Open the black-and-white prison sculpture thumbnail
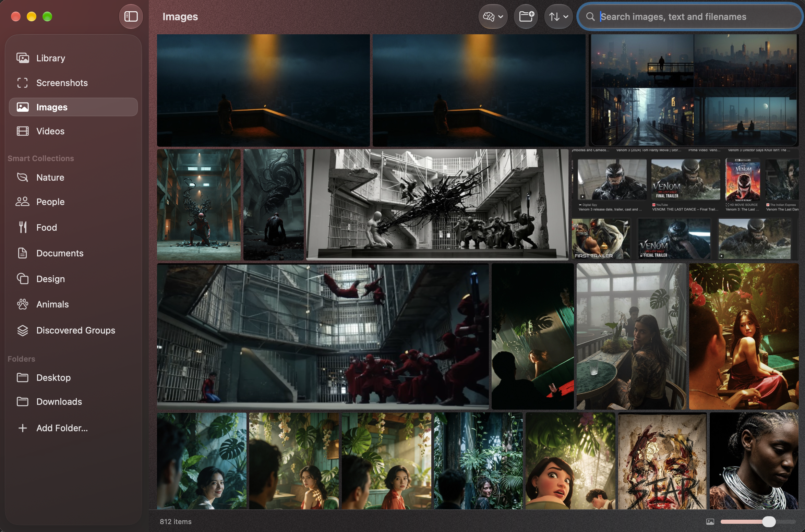Image resolution: width=805 pixels, height=532 pixels. (437, 204)
